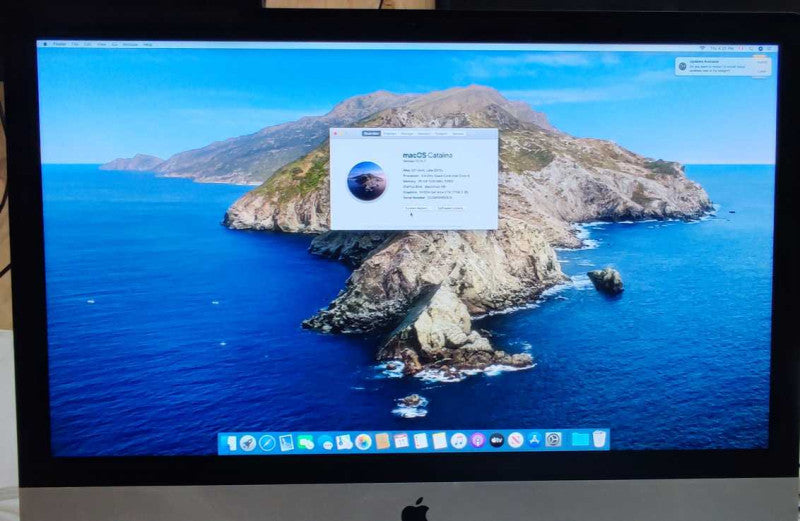The width and height of the screenshot is (800, 521).
Task: Switch to the Support tab
Action: [x=441, y=134]
